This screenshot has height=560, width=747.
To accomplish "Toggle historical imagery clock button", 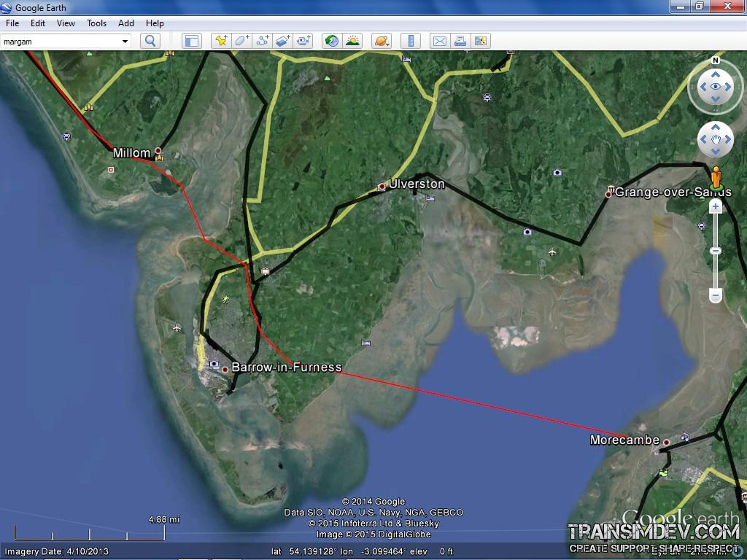I will click(332, 41).
